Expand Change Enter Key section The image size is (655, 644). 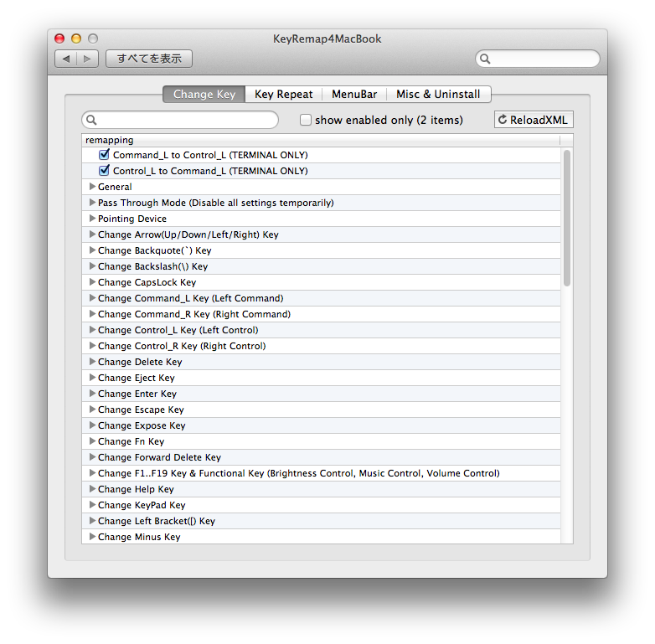[x=93, y=394]
